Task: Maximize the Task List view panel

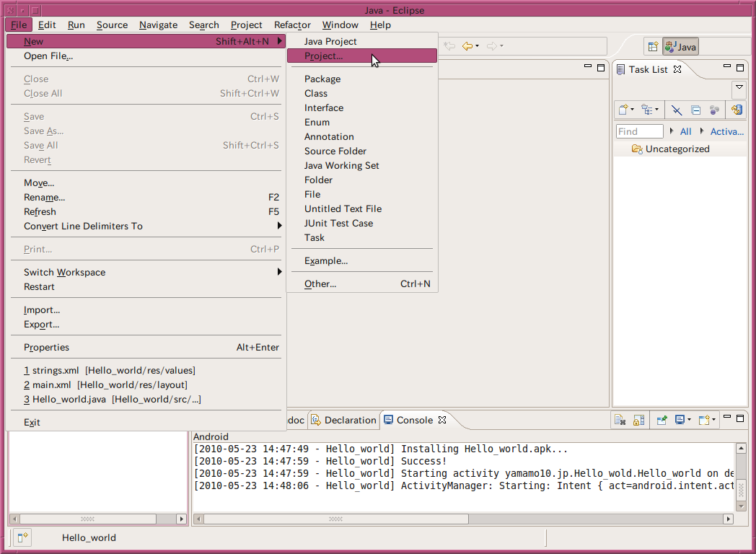Action: pos(740,68)
